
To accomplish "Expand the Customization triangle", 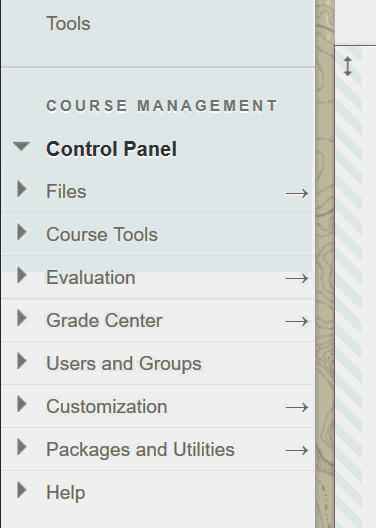I will 22,404.
